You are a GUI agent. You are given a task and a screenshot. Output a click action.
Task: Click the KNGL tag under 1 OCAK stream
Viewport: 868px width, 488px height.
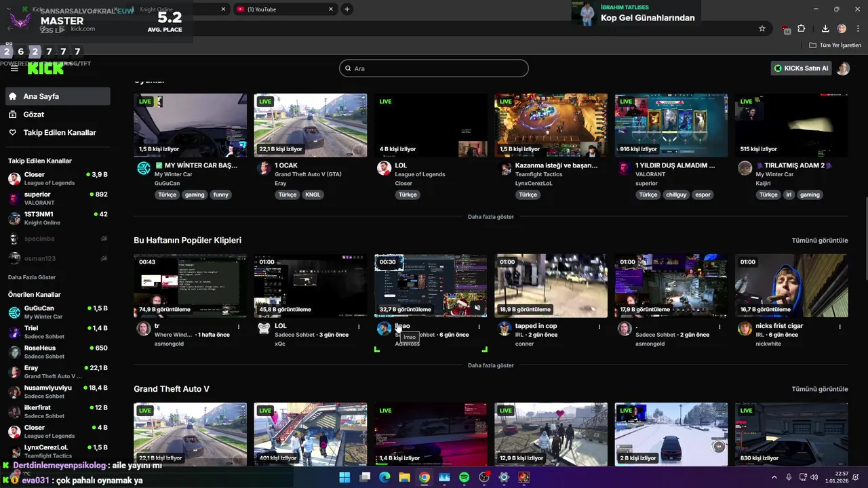click(x=313, y=195)
